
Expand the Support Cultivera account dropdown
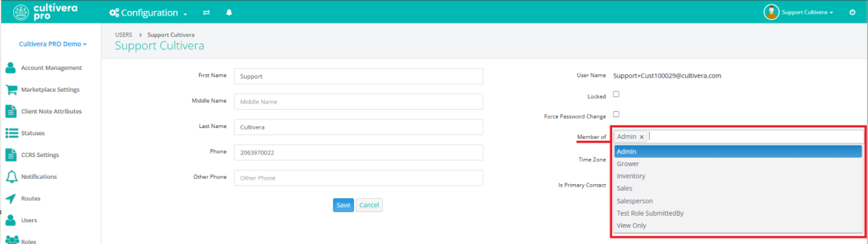click(808, 13)
